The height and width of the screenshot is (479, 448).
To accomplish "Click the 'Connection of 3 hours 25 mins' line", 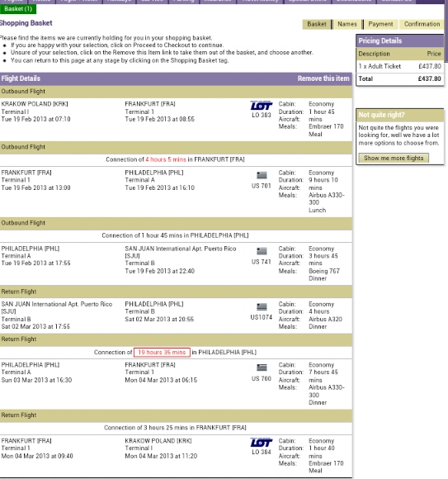I will click(x=175, y=428).
